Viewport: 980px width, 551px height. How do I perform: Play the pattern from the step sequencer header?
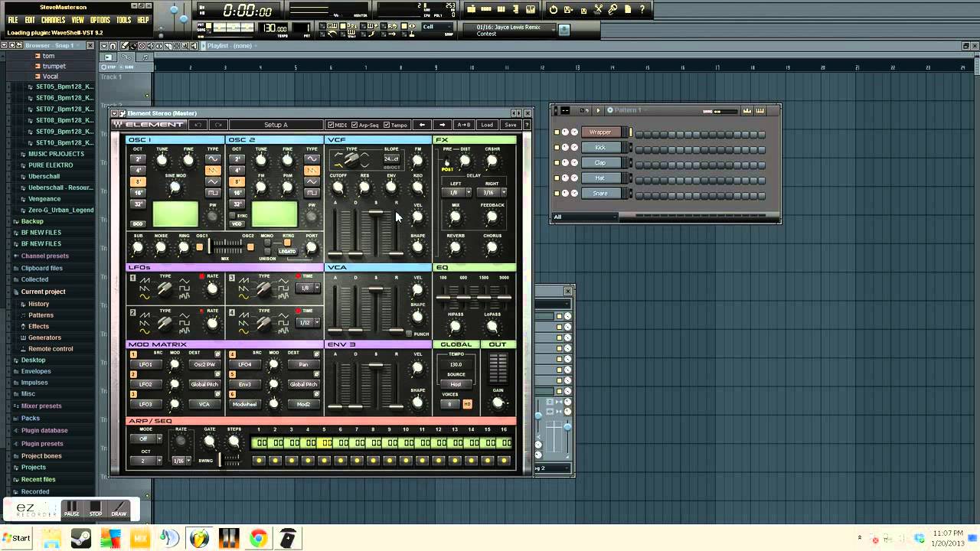coord(599,110)
